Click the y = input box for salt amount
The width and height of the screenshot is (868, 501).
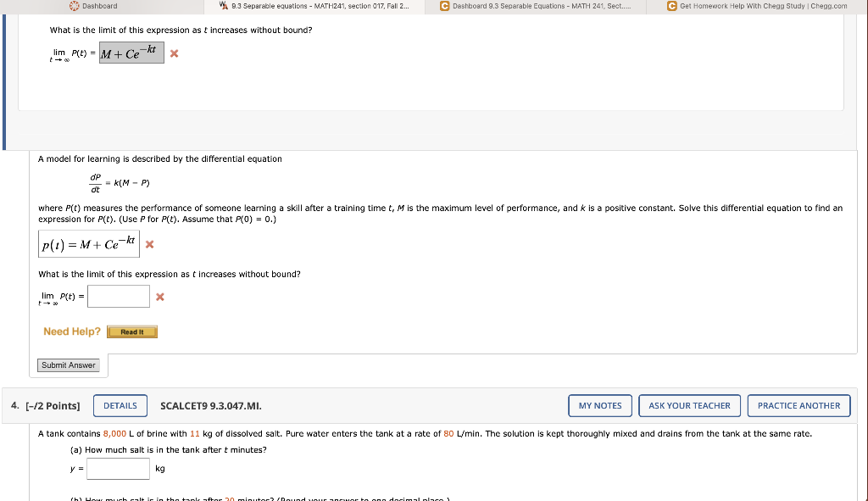118,468
